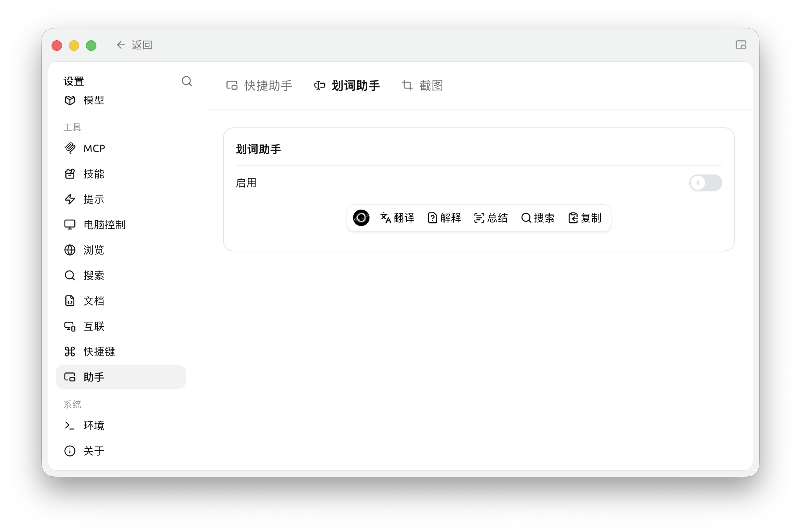Screen dimensions: 801x532
Task: Click the 划词助手 card heading
Action: (258, 149)
